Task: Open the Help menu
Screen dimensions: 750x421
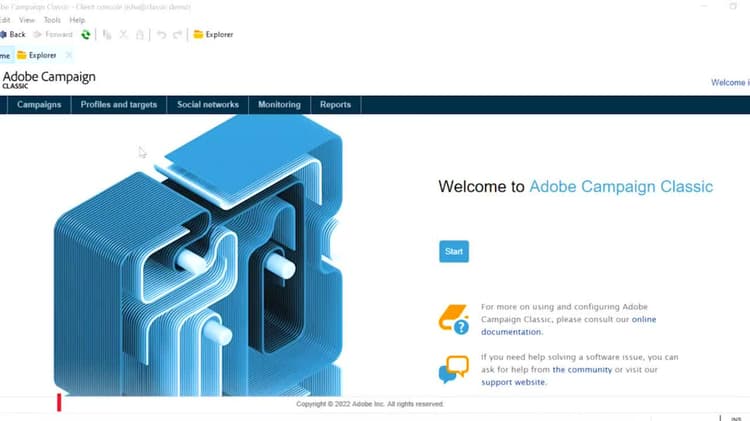Action: point(77,20)
